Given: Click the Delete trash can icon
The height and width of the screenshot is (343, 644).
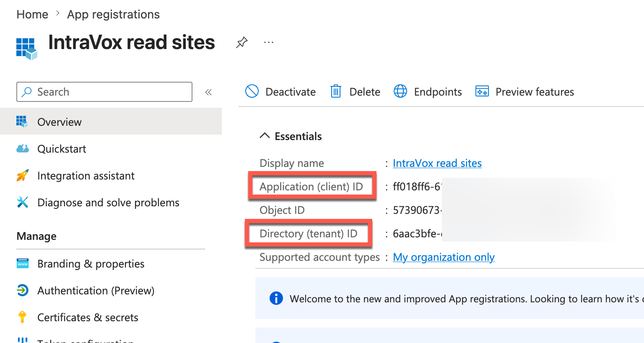Looking at the screenshot, I should point(336,91).
